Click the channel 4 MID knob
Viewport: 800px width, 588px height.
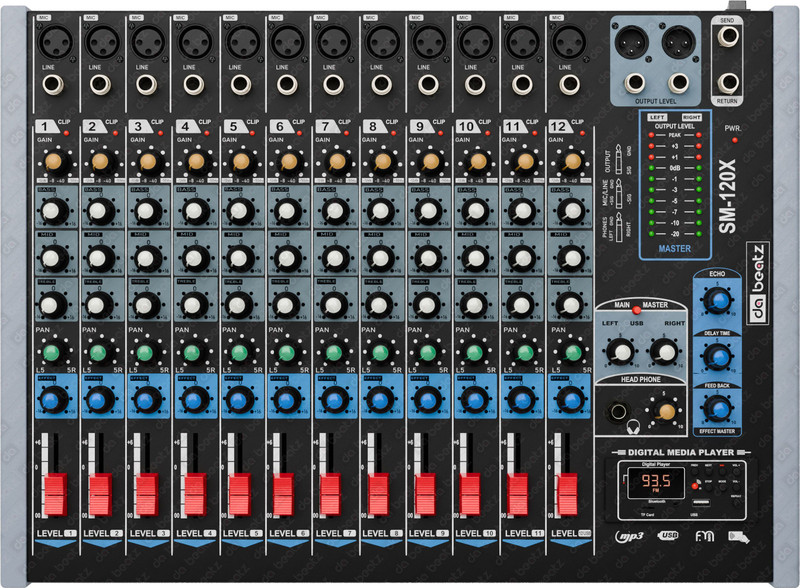[194, 258]
